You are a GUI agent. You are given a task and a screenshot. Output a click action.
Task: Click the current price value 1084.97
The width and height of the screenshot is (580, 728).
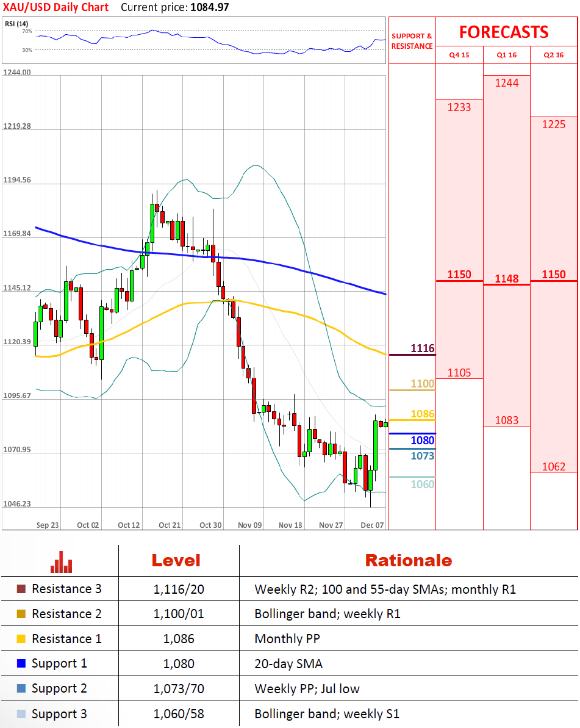210,7
